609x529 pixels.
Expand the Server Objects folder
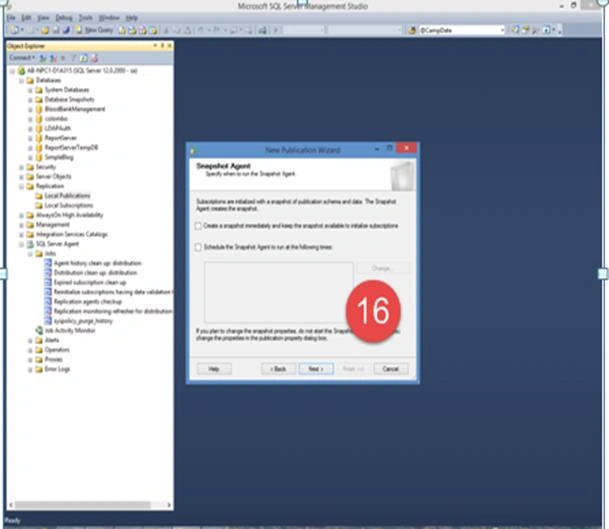pyautogui.click(x=21, y=177)
